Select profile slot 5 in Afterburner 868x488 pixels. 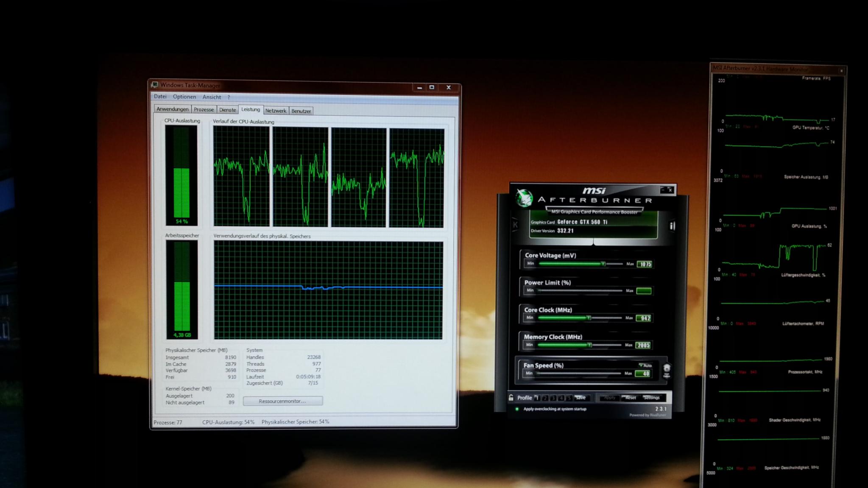pyautogui.click(x=569, y=398)
